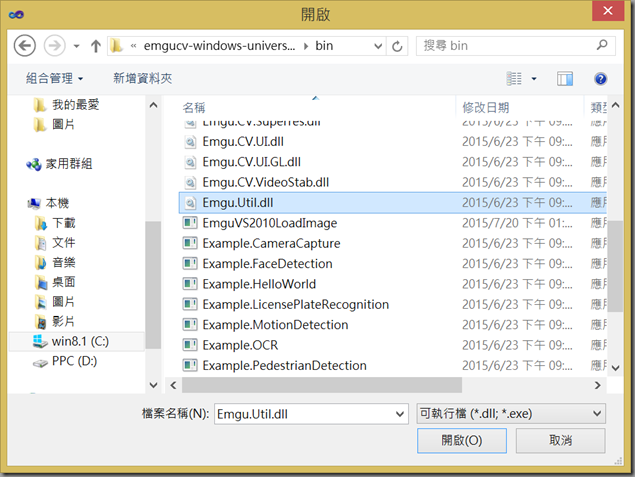Screen dimensions: 635x477
Task: Open 組合管理 menu
Action: [54, 78]
